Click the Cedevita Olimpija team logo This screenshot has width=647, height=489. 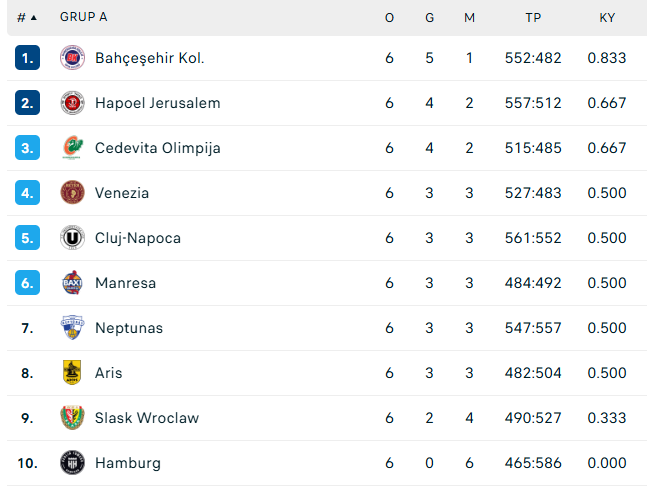72,148
